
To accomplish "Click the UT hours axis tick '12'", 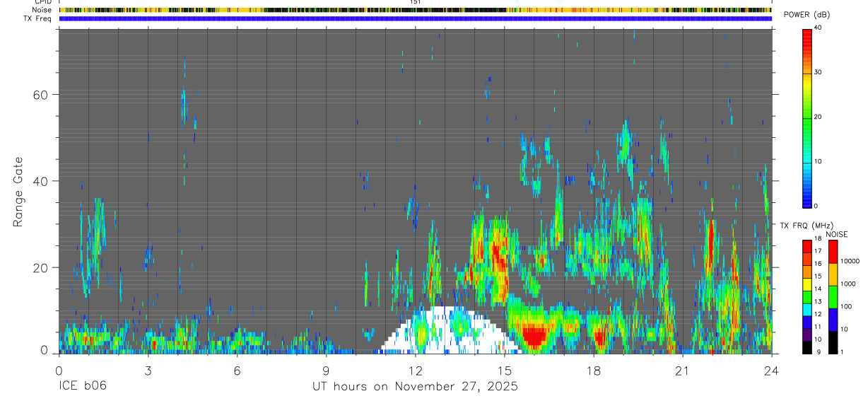I will (x=416, y=370).
